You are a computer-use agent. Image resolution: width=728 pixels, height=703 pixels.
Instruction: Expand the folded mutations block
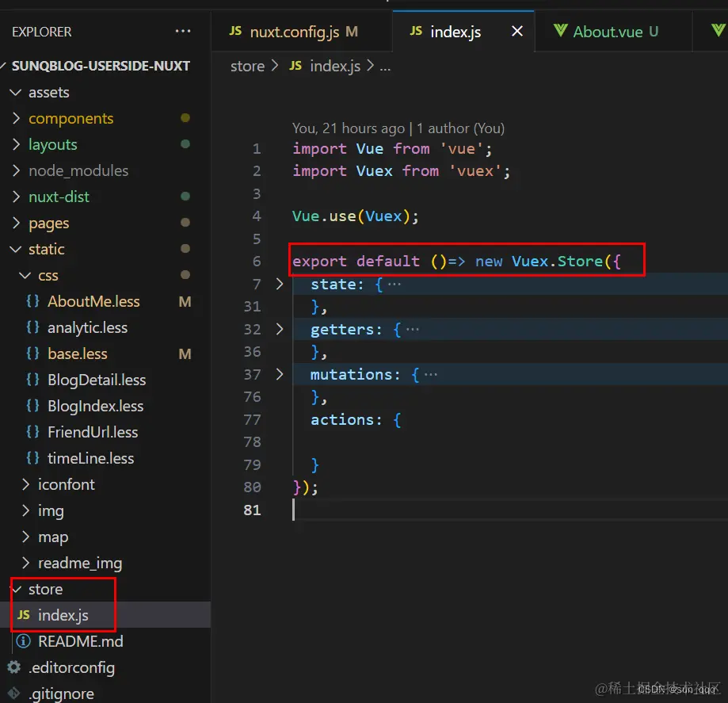pos(280,374)
